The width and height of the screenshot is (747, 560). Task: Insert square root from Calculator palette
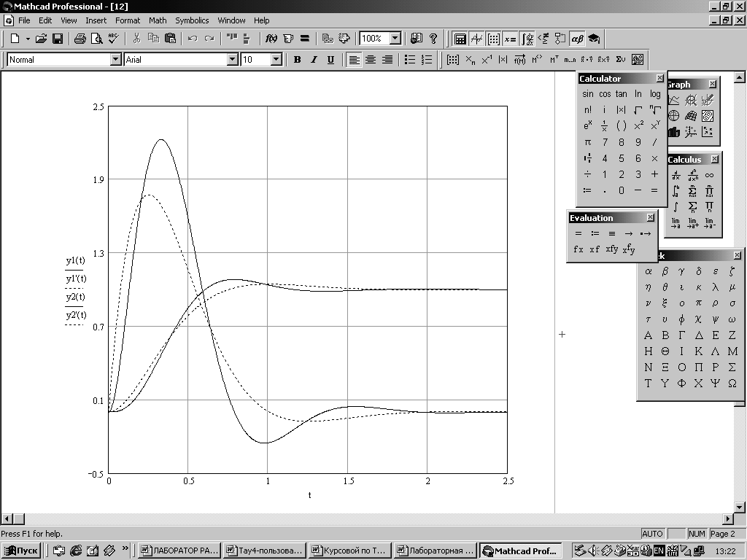[x=638, y=110]
